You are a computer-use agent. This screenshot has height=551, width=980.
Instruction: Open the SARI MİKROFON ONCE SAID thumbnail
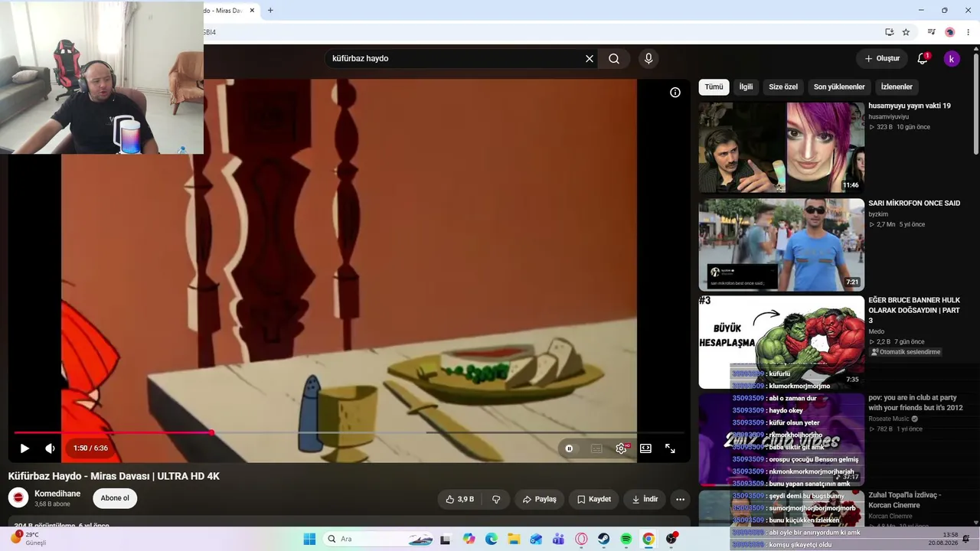coord(782,245)
